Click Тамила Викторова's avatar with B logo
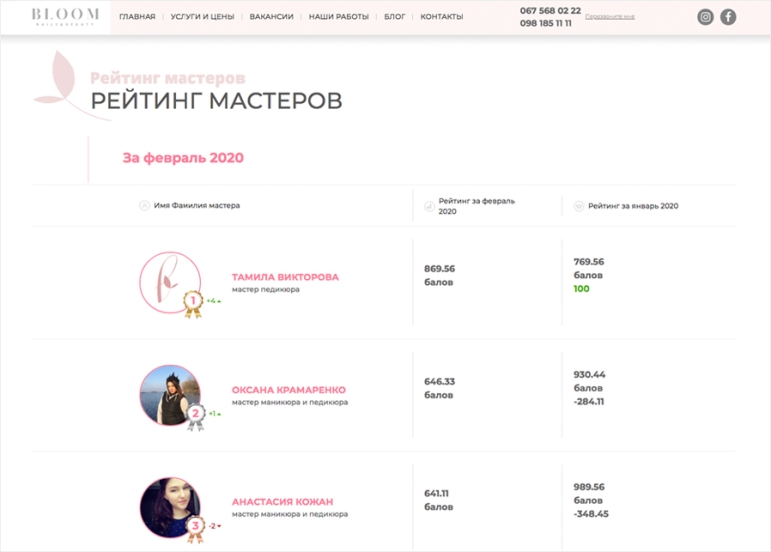This screenshot has height=552, width=771. [x=170, y=282]
